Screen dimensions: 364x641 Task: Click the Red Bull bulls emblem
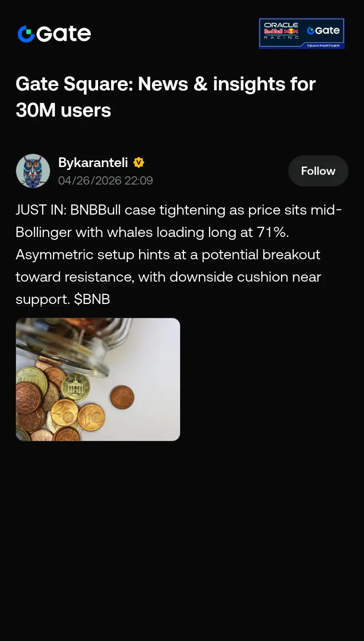click(291, 31)
